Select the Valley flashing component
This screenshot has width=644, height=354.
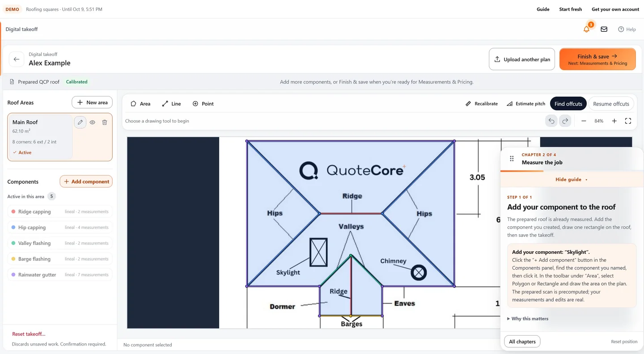coord(60,243)
